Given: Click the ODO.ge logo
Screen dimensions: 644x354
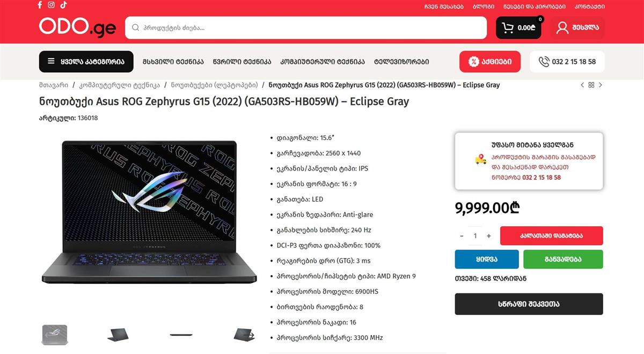Looking at the screenshot, I should tap(77, 27).
